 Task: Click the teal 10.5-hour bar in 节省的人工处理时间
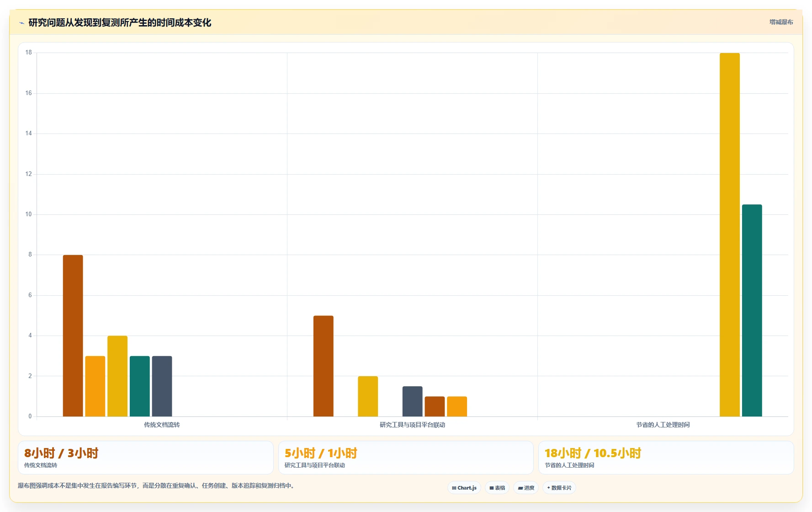[752, 310]
